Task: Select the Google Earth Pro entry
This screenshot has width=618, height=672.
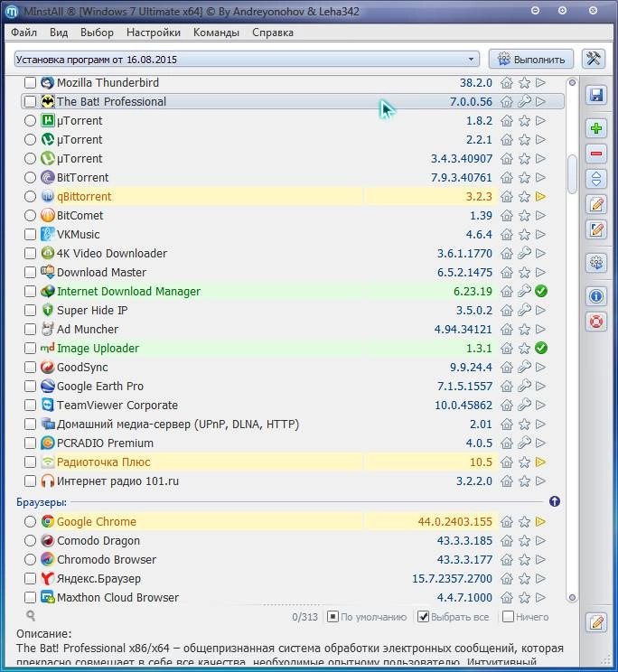Action: 293,387
